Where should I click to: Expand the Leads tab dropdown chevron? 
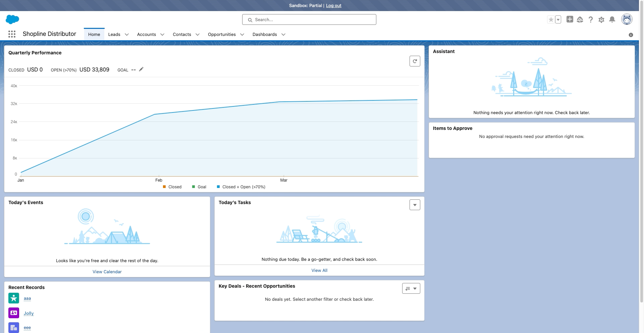click(x=127, y=35)
